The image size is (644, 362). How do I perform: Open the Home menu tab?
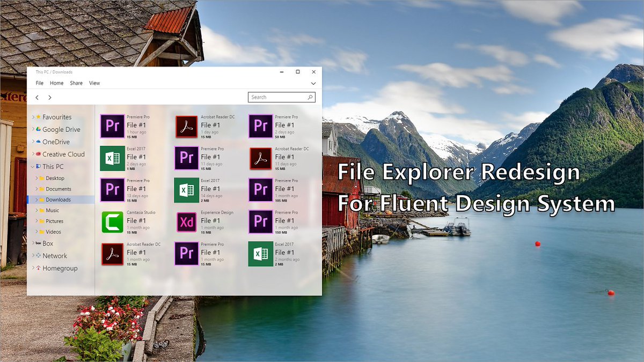point(56,83)
